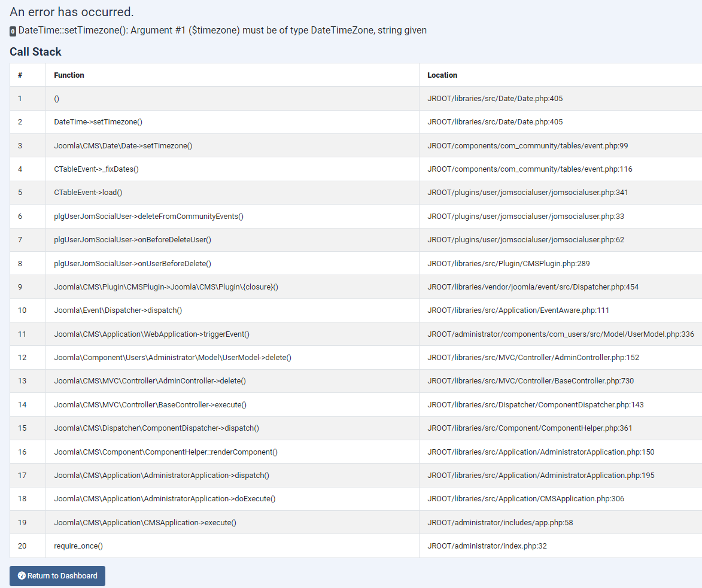Click the An error has occurred heading
This screenshot has height=588, width=702.
[x=72, y=12]
